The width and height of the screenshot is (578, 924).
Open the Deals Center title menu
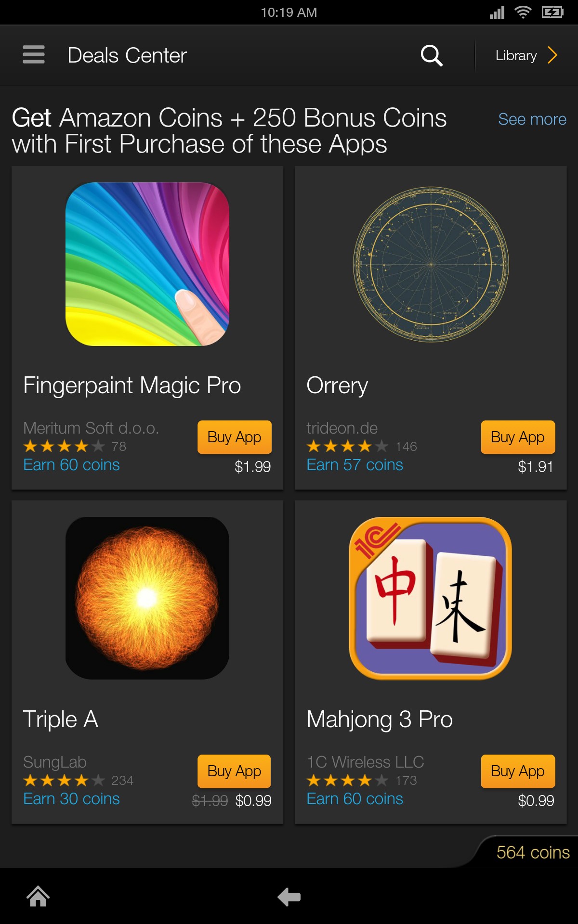coord(127,55)
